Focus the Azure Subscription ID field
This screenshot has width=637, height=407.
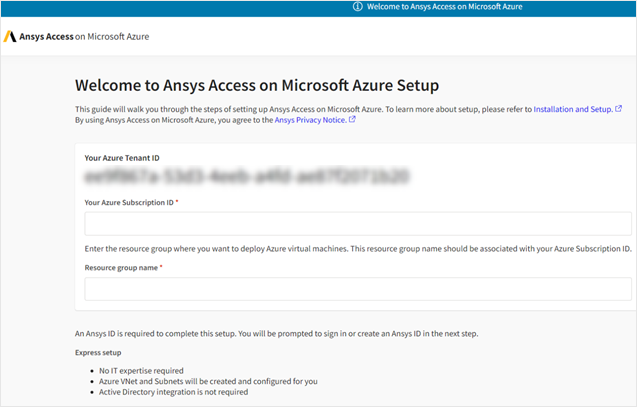tap(357, 223)
